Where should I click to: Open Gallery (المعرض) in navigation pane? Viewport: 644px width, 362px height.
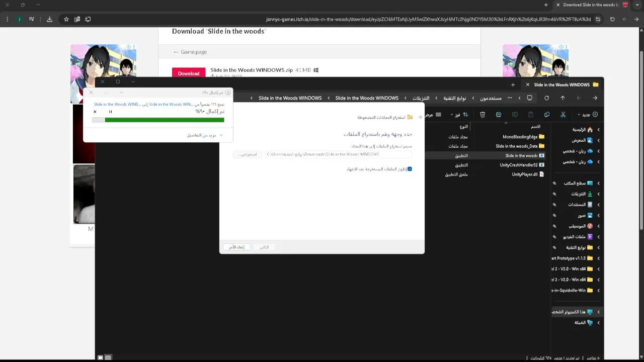(582, 140)
